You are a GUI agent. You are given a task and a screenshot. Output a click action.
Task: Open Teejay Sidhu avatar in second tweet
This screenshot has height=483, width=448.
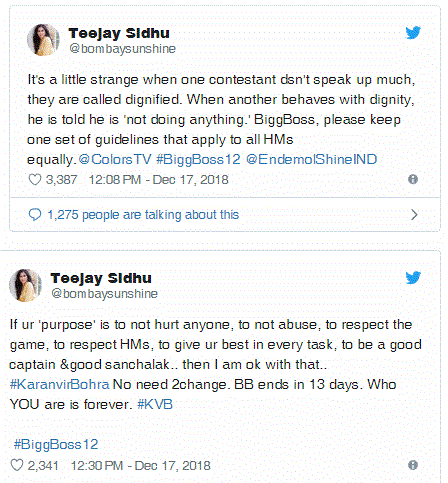25,285
